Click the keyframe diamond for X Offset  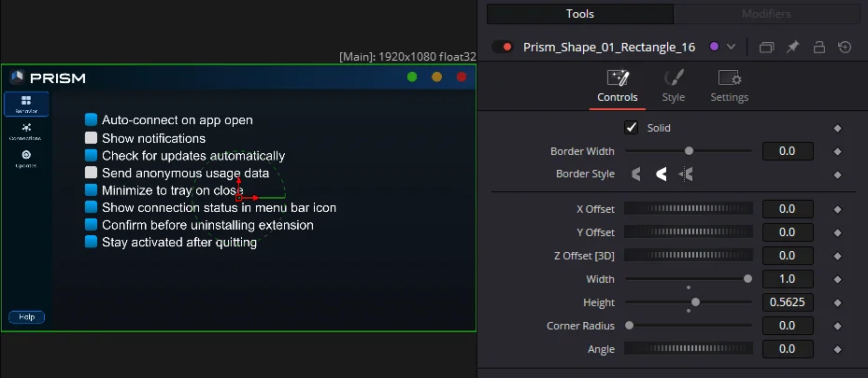click(837, 209)
